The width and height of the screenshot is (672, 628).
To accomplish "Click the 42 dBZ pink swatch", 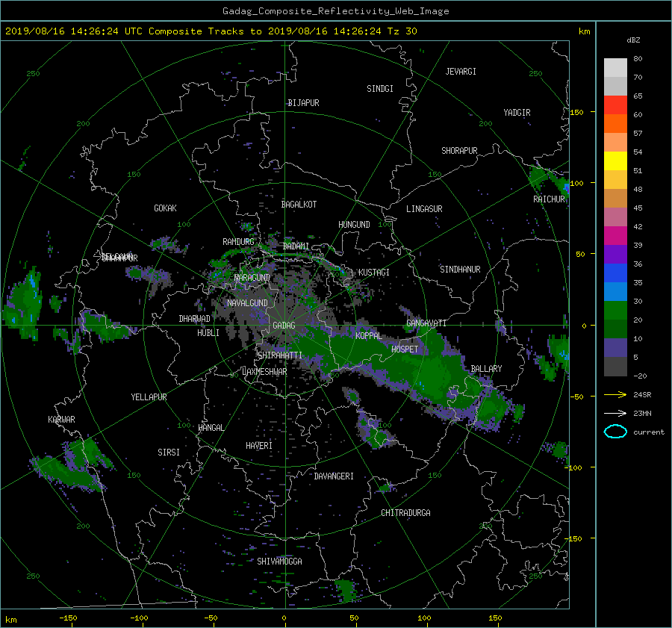I will (615, 217).
